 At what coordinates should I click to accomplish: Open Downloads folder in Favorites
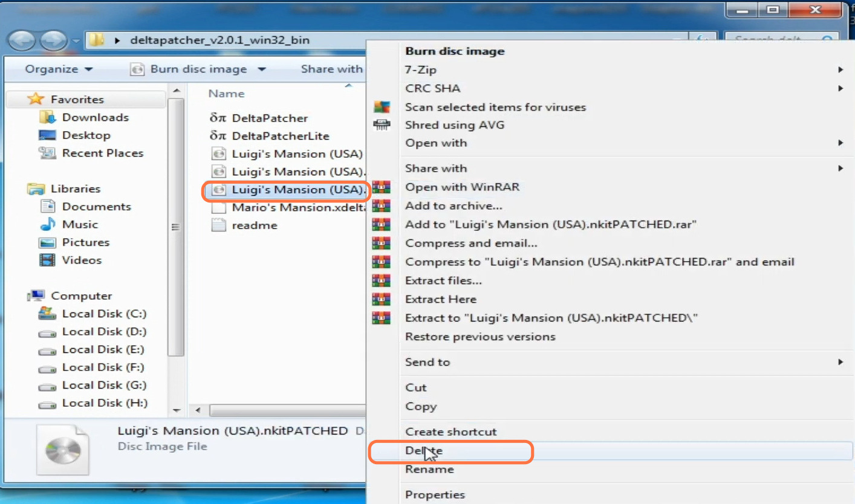(96, 117)
